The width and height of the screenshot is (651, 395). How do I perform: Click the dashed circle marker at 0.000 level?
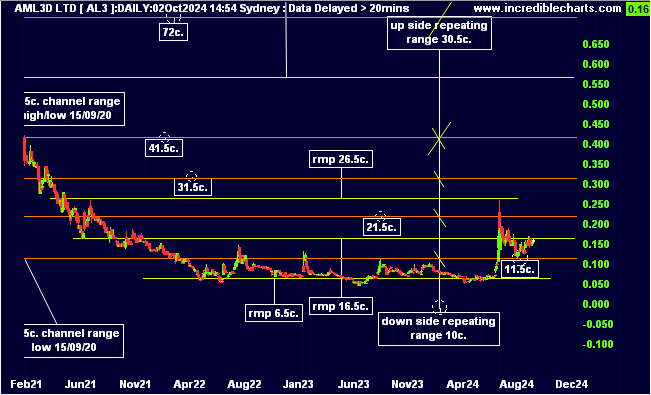[439, 307]
